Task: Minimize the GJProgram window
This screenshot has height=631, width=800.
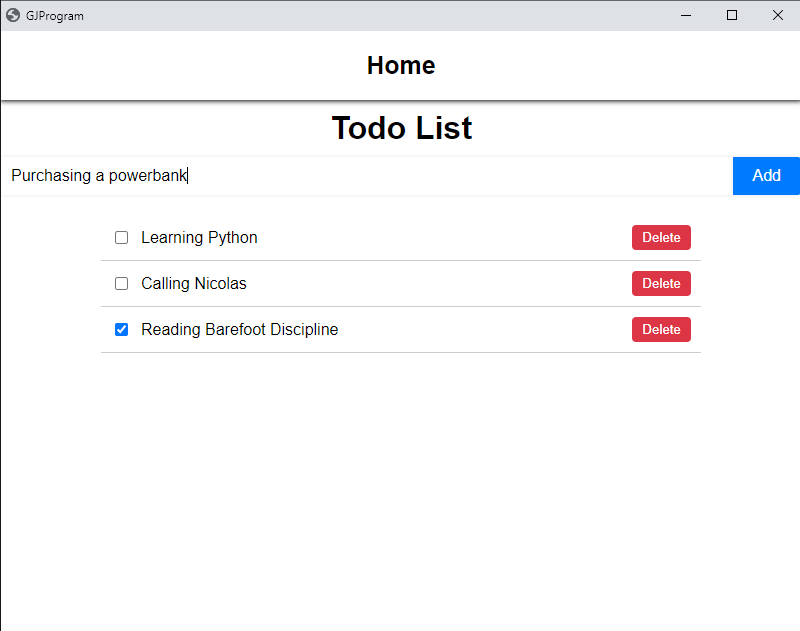Action: 687,15
